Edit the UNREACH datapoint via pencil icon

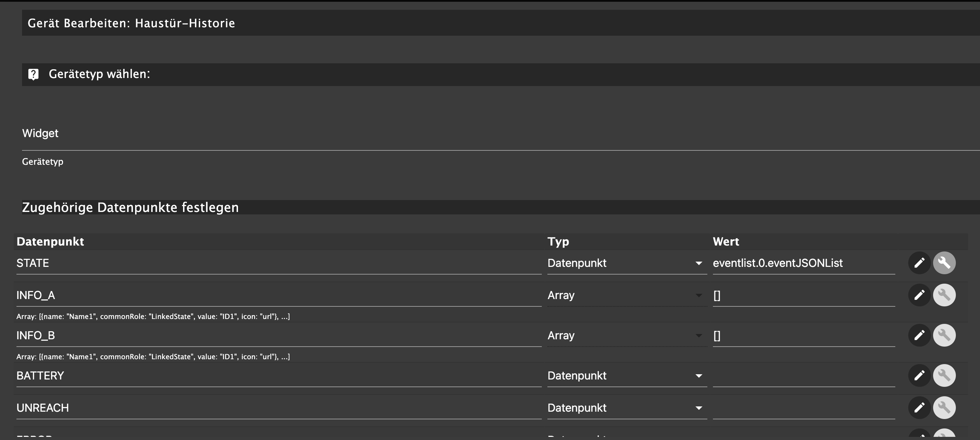click(x=919, y=408)
